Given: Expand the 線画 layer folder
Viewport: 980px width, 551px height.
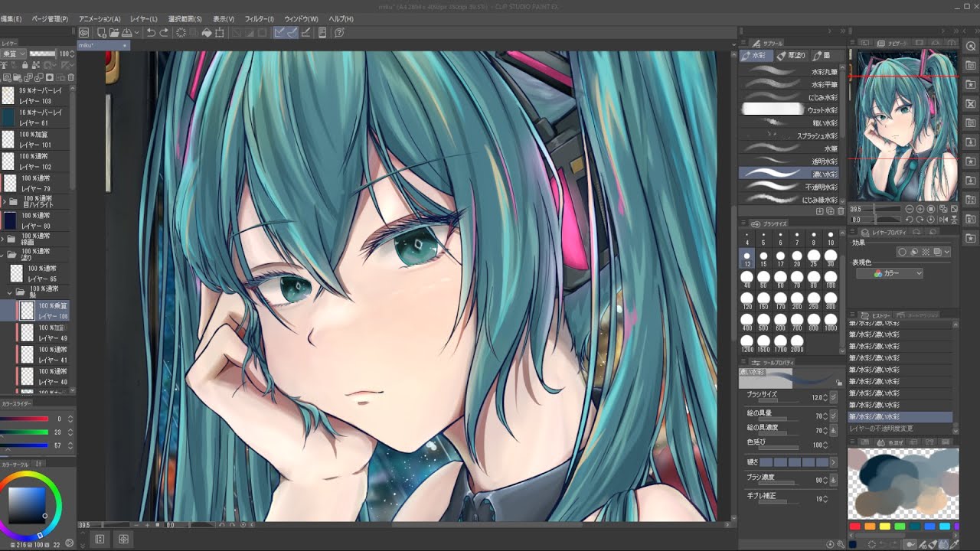Looking at the screenshot, I should [2, 239].
